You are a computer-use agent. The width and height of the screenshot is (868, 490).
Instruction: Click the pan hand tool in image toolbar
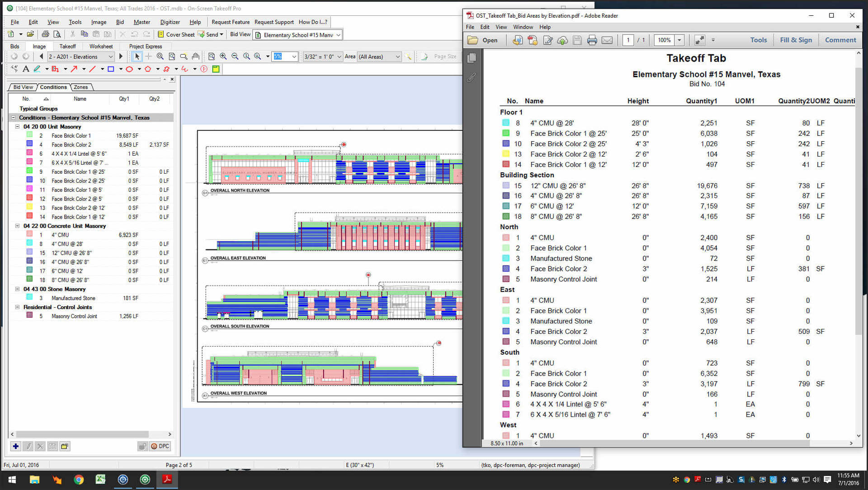point(195,57)
